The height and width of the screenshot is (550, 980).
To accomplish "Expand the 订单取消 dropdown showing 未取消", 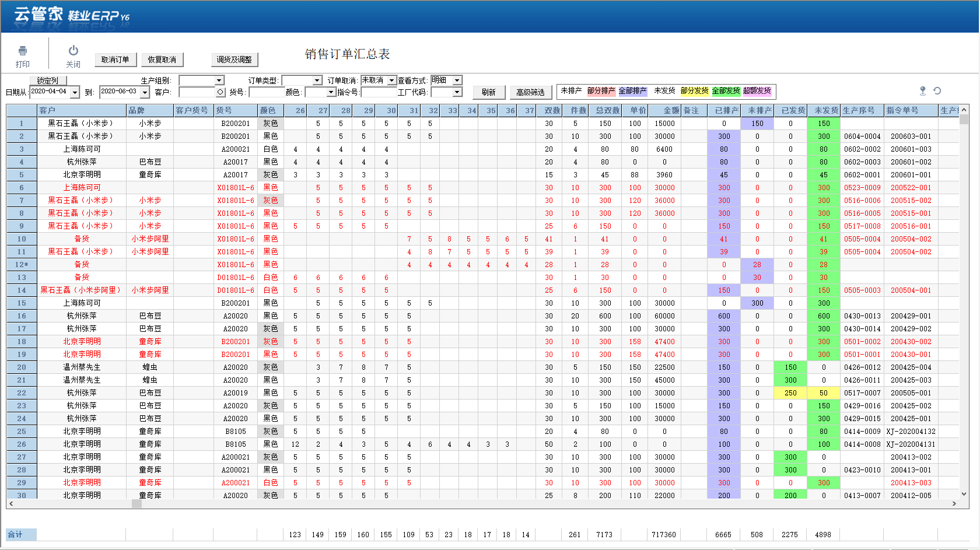I will [391, 80].
